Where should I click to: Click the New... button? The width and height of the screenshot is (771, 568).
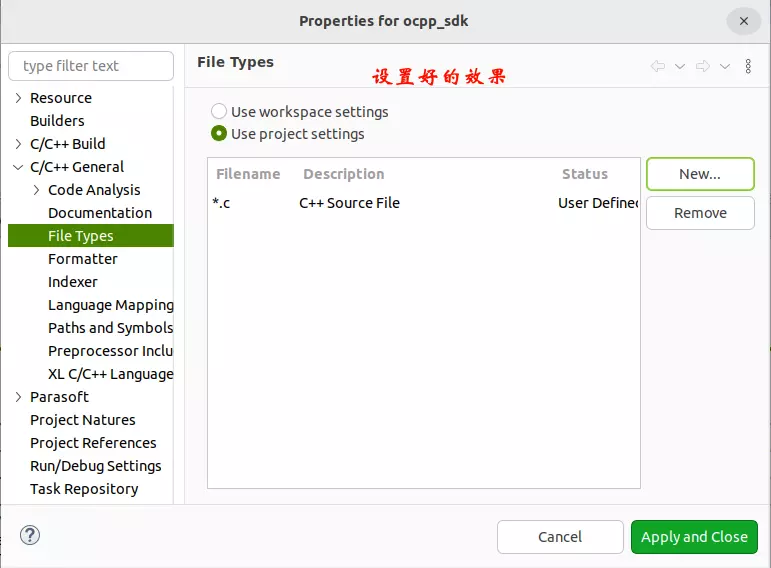coord(700,174)
